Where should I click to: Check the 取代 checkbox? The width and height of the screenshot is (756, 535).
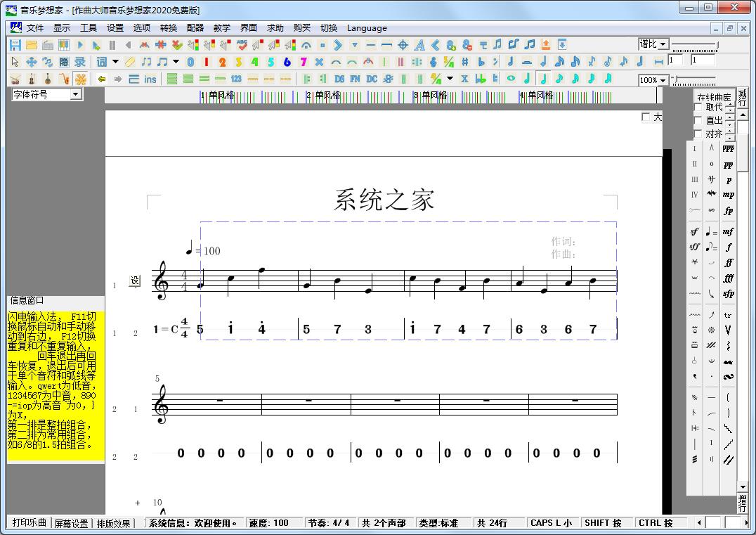(x=698, y=107)
